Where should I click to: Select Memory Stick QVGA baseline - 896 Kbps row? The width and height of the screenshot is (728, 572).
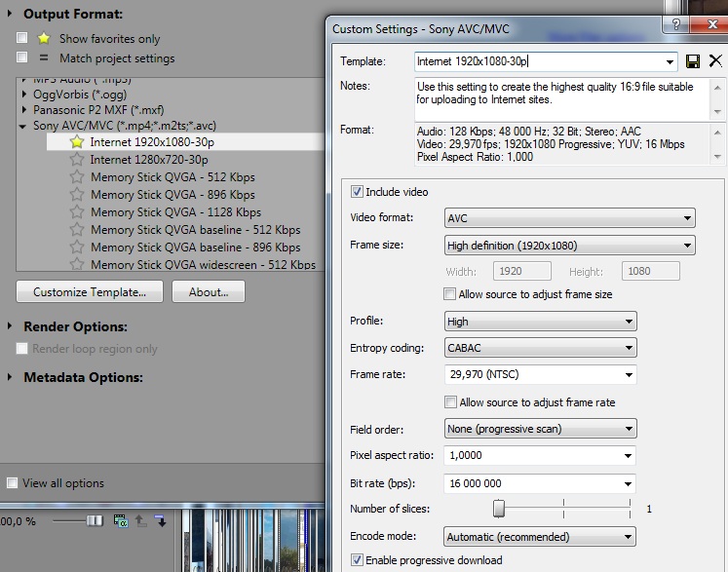(x=186, y=247)
